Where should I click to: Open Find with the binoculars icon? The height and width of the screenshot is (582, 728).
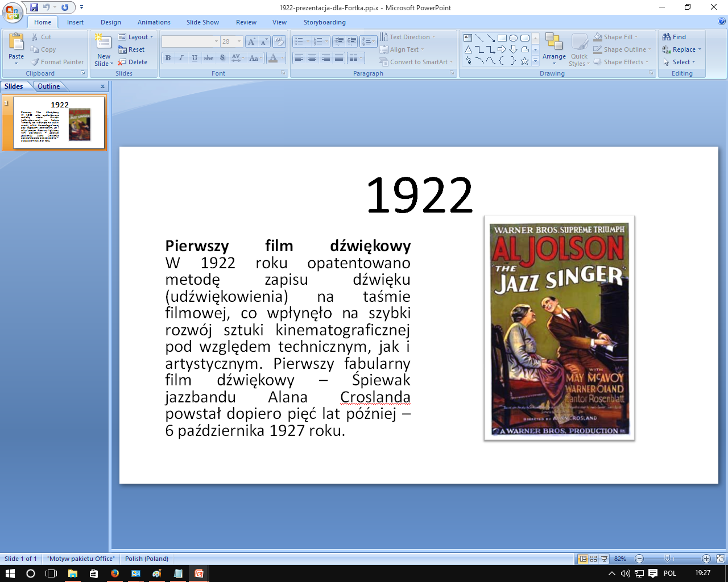[674, 37]
